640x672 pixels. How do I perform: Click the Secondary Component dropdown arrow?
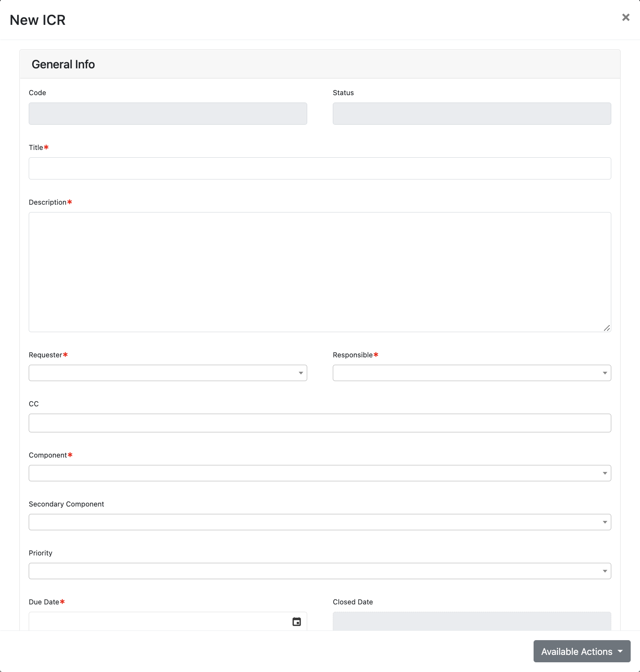[605, 522]
